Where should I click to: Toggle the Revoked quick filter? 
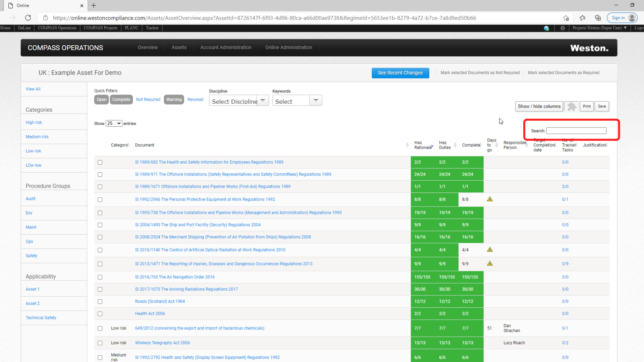195,100
